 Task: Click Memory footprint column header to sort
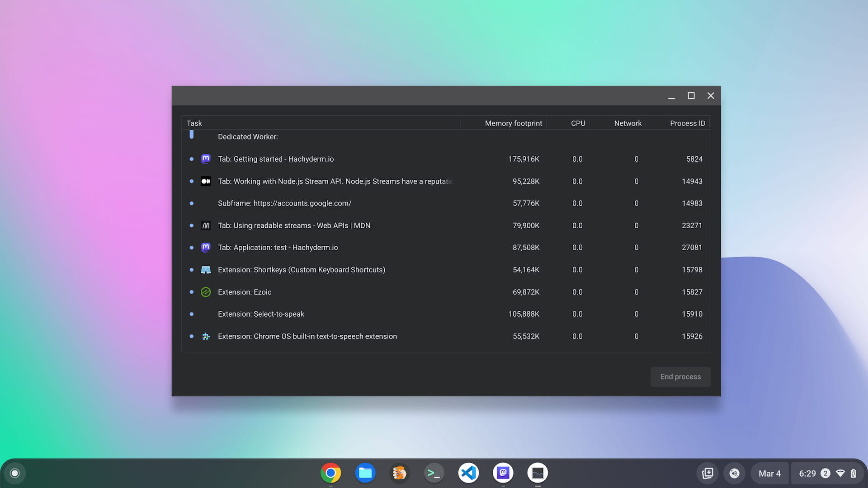click(513, 123)
